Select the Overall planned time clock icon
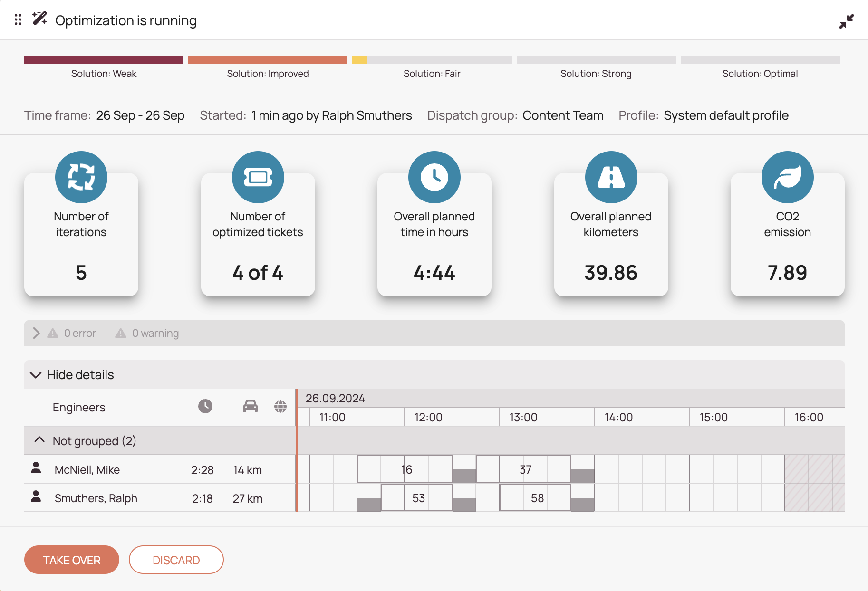 point(434,176)
